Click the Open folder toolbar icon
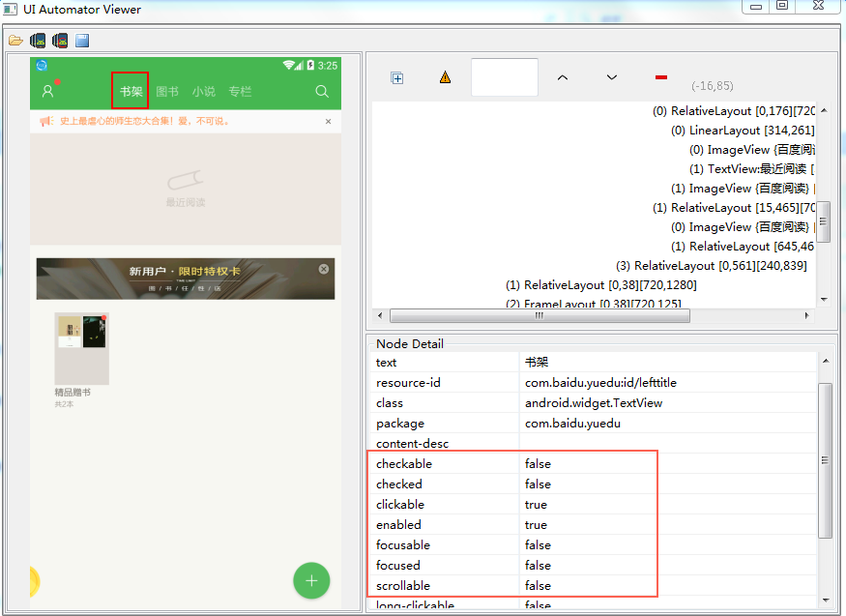Image resolution: width=846 pixels, height=616 pixels. 15,41
